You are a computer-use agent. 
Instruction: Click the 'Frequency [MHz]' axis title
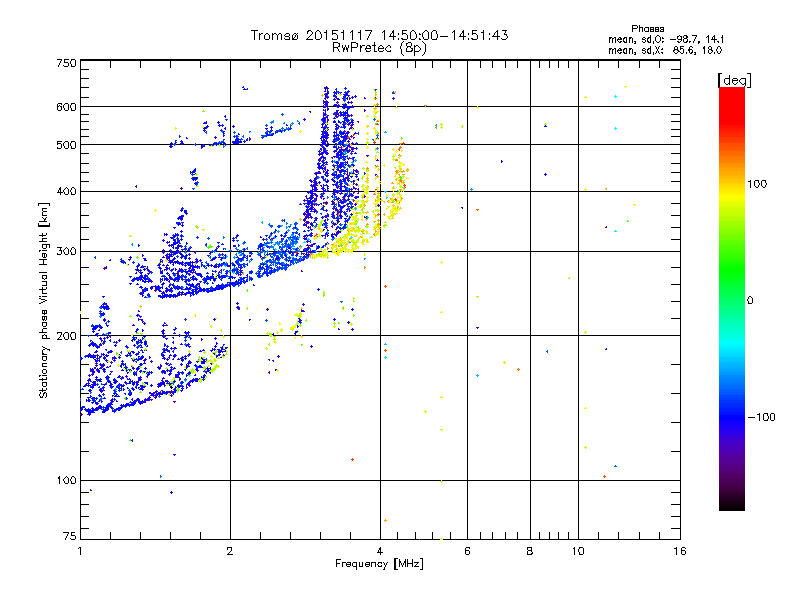point(379,564)
